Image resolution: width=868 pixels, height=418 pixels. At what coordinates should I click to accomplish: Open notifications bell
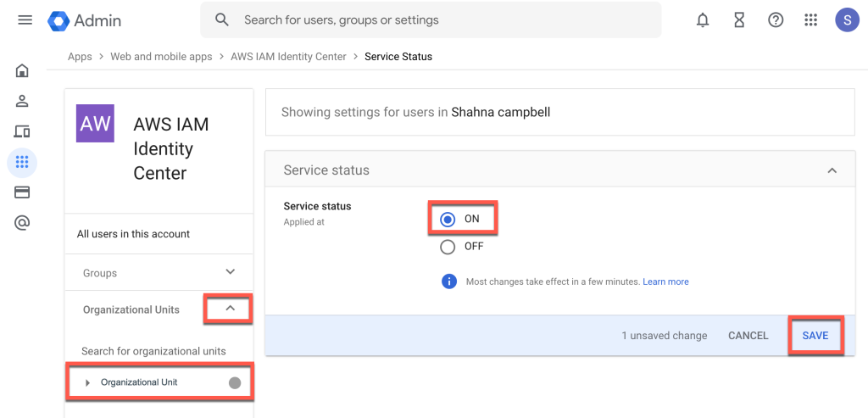[x=703, y=20]
